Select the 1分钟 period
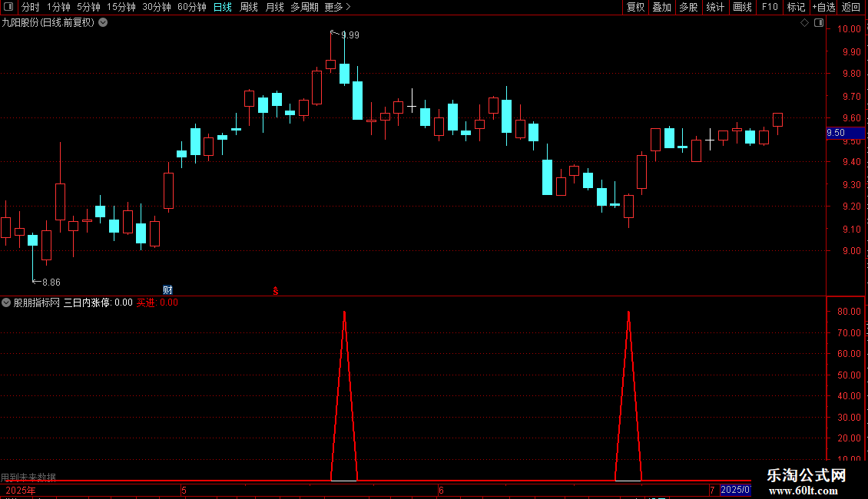 [58, 7]
